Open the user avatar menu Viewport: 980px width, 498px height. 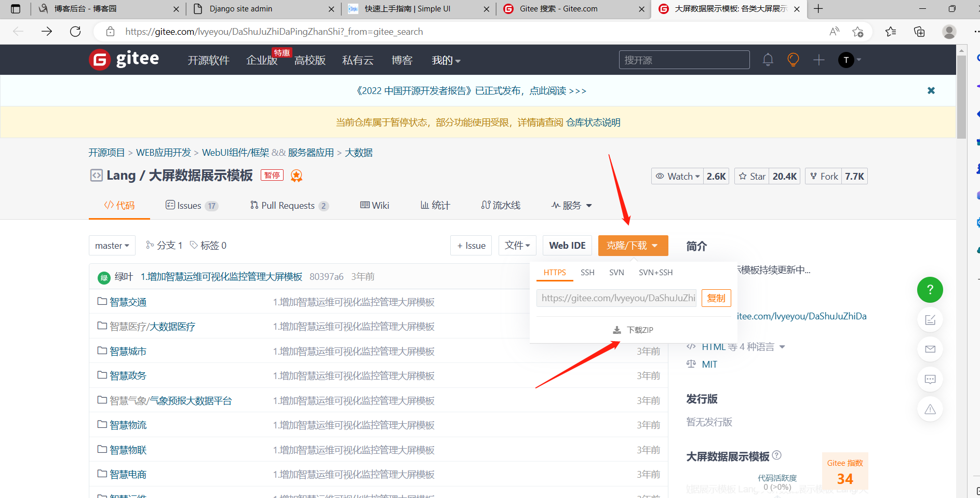(x=850, y=60)
